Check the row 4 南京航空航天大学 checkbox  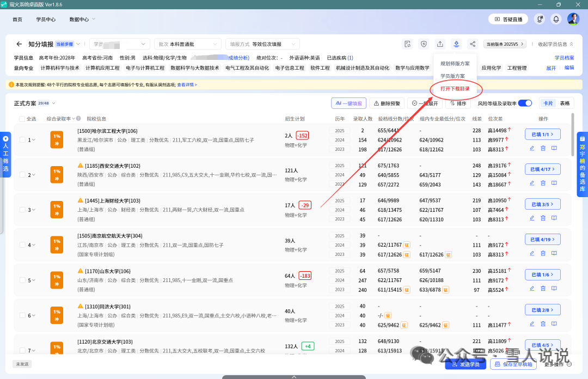coord(22,244)
